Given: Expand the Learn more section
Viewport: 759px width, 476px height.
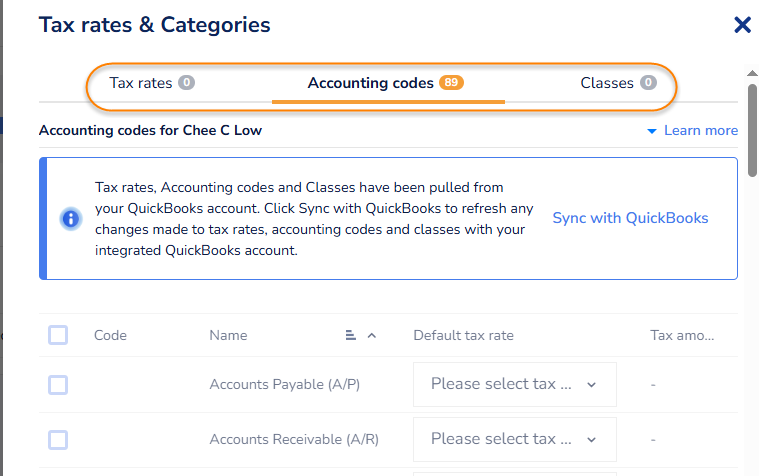Looking at the screenshot, I should click(700, 131).
